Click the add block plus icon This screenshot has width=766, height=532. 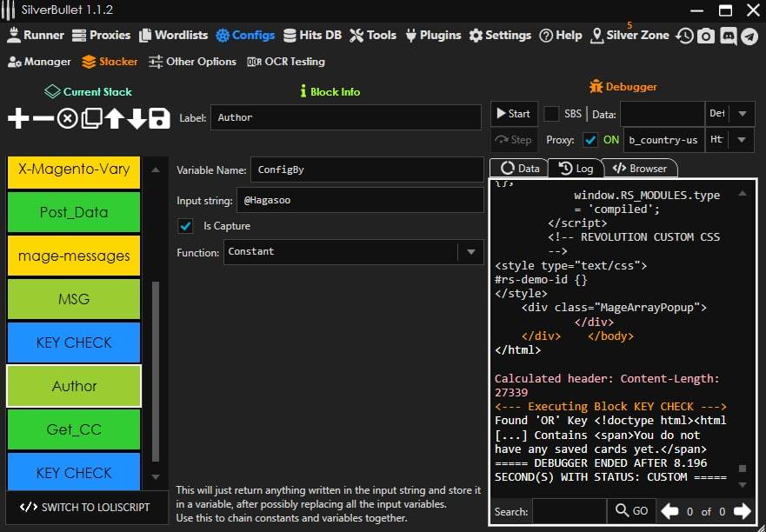coord(18,119)
